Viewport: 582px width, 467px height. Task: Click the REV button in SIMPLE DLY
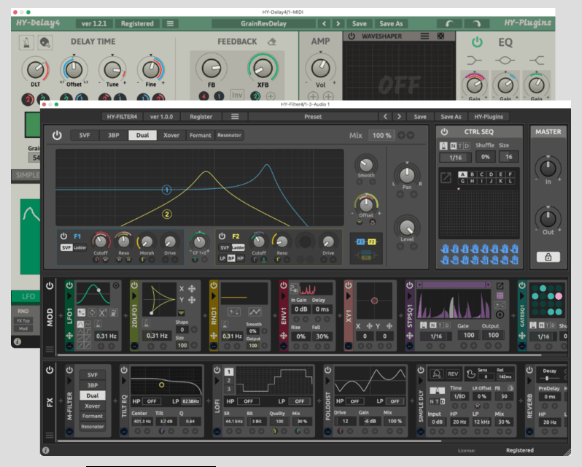(452, 374)
